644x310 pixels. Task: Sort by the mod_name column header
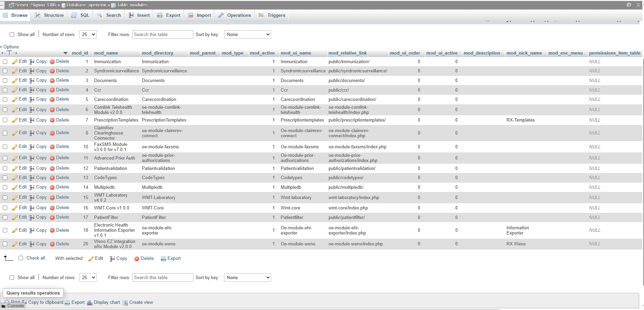pyautogui.click(x=106, y=53)
